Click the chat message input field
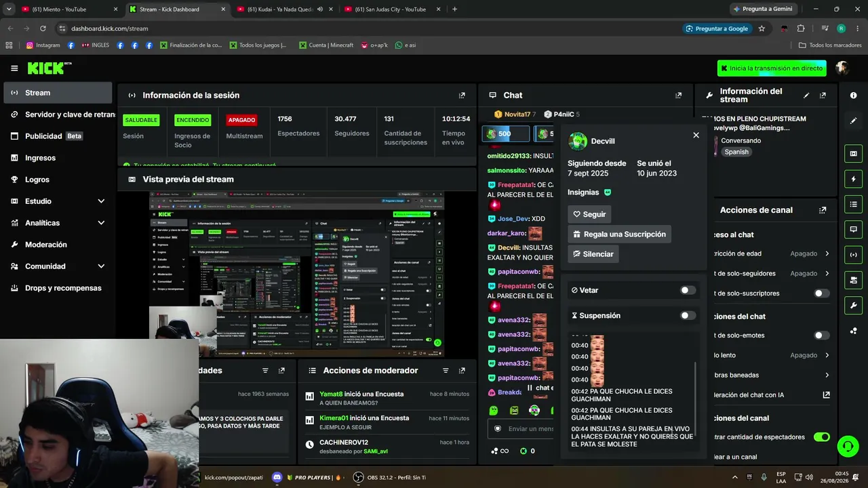Viewport: 868px width, 488px height. tap(522, 429)
